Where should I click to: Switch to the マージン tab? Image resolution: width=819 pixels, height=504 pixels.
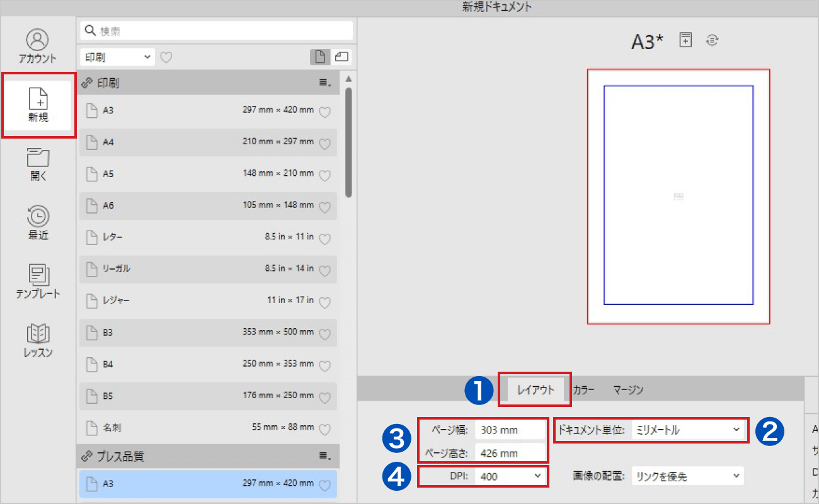628,390
